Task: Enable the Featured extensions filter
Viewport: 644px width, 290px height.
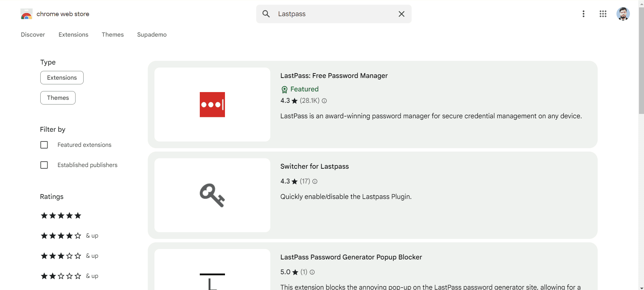Action: pos(44,145)
